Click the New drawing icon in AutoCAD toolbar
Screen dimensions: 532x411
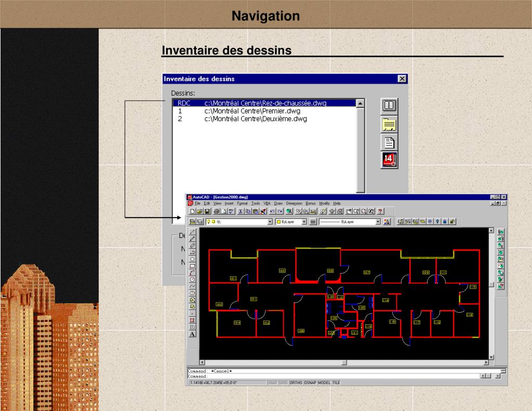[x=192, y=211]
